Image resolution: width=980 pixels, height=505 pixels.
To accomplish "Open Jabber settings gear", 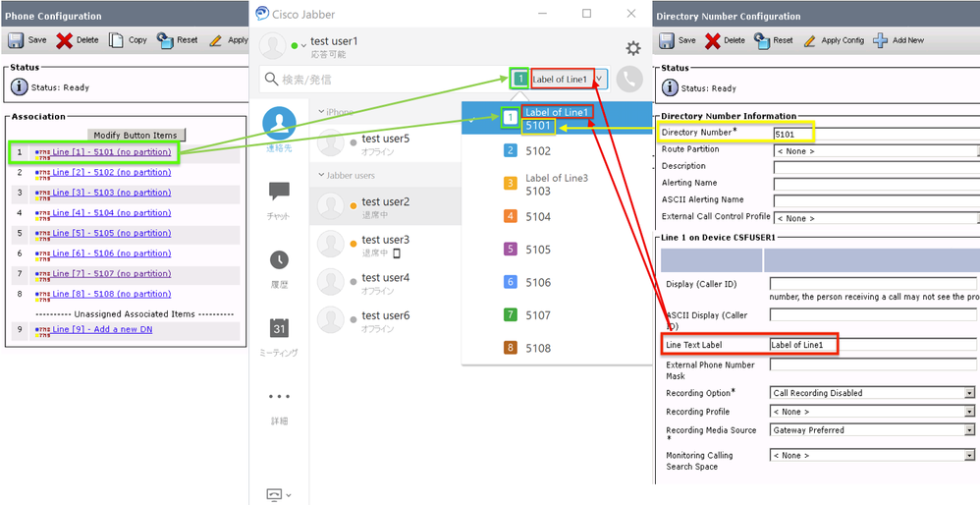I will [x=633, y=48].
